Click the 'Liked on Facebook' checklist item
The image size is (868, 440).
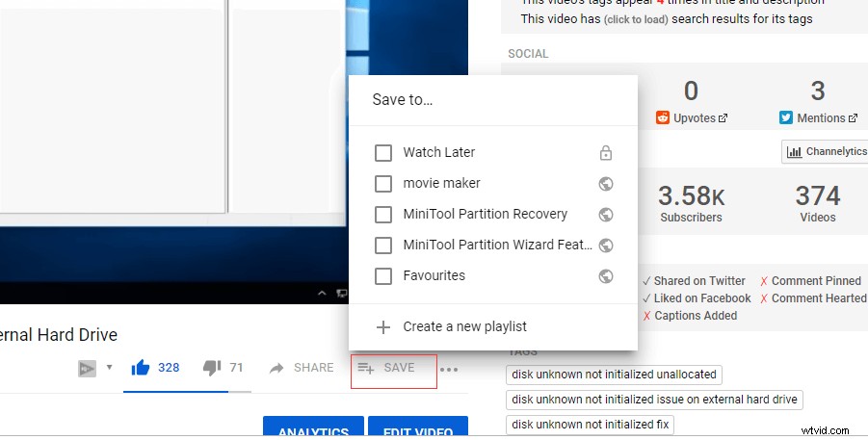[x=697, y=298]
